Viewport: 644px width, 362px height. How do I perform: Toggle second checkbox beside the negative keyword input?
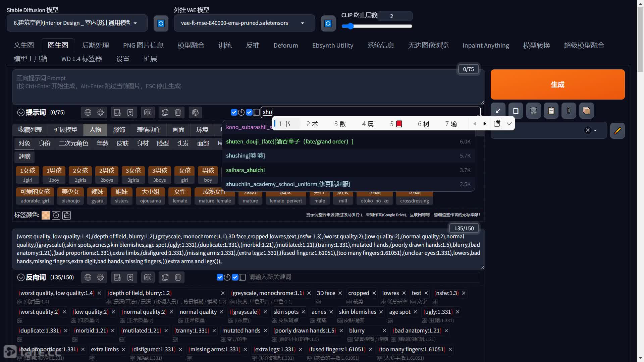click(235, 277)
